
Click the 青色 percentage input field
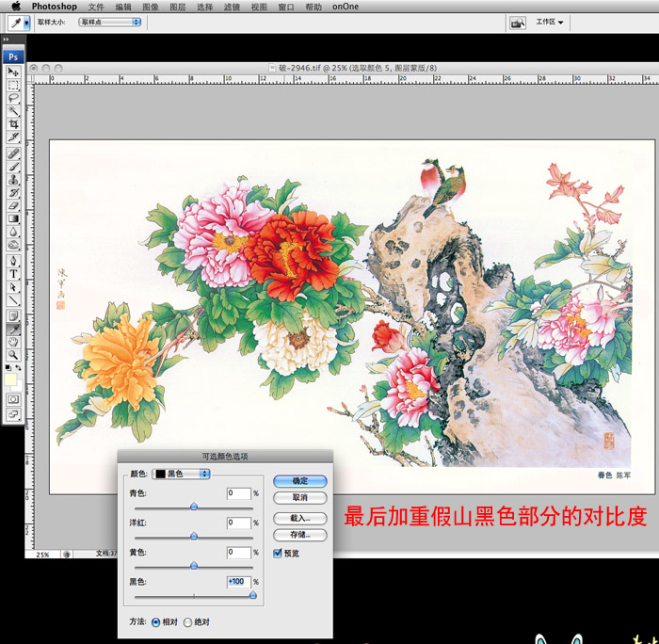point(239,493)
